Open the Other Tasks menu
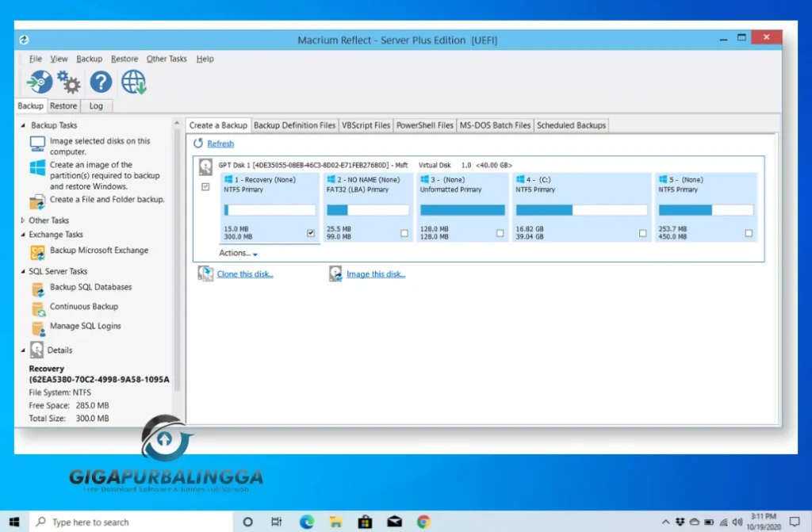Viewport: 812px width, 532px height. tap(166, 58)
